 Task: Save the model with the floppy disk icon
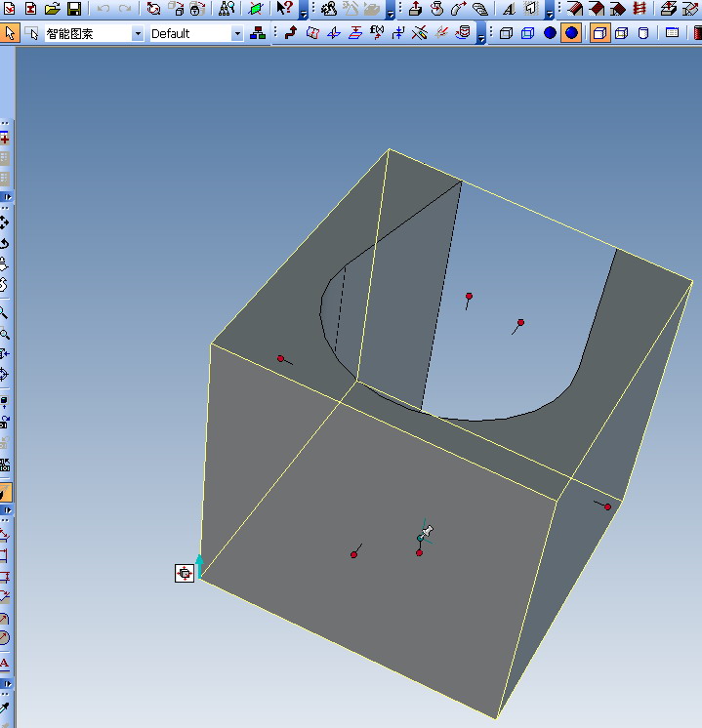click(74, 8)
